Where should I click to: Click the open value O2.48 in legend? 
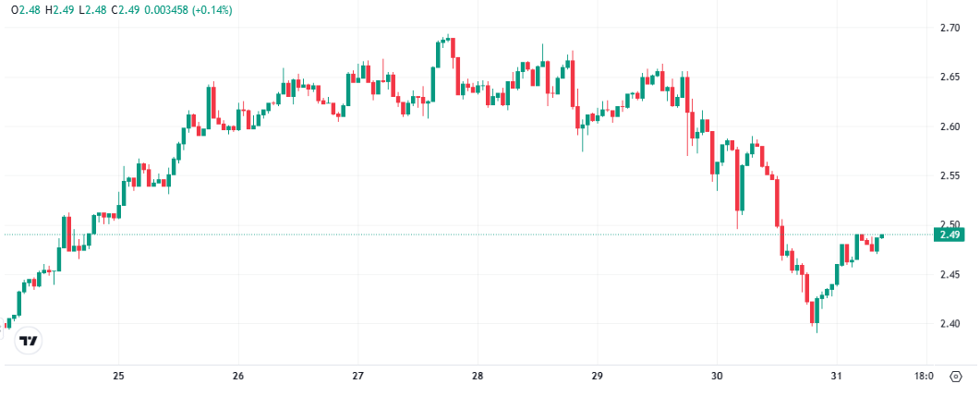pos(25,10)
